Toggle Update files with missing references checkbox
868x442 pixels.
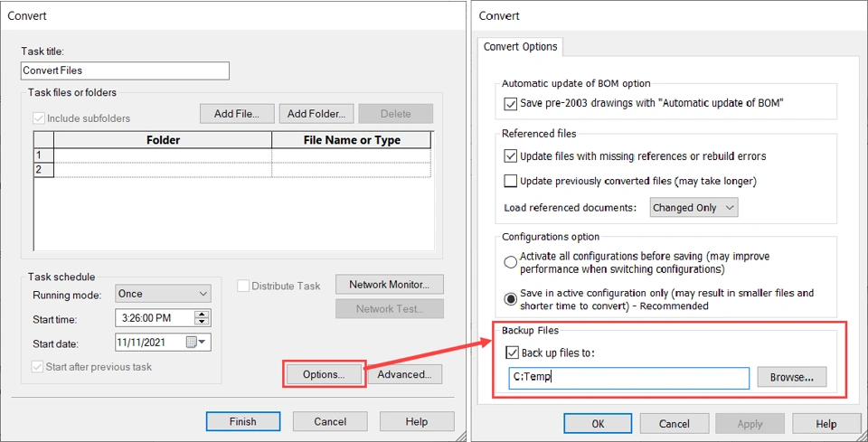tap(510, 156)
